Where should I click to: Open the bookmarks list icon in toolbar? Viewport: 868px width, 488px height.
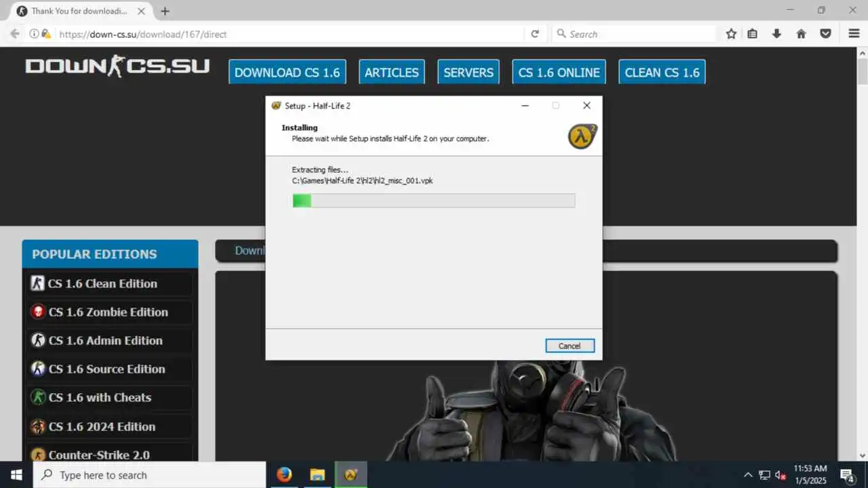(x=753, y=34)
